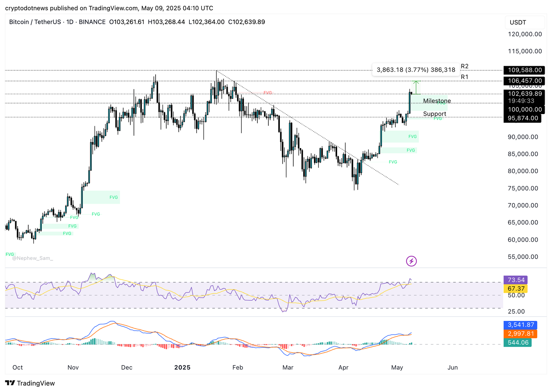Click the price measurement tooltip showing 3.77%
The height and width of the screenshot is (392, 552).
coord(416,70)
